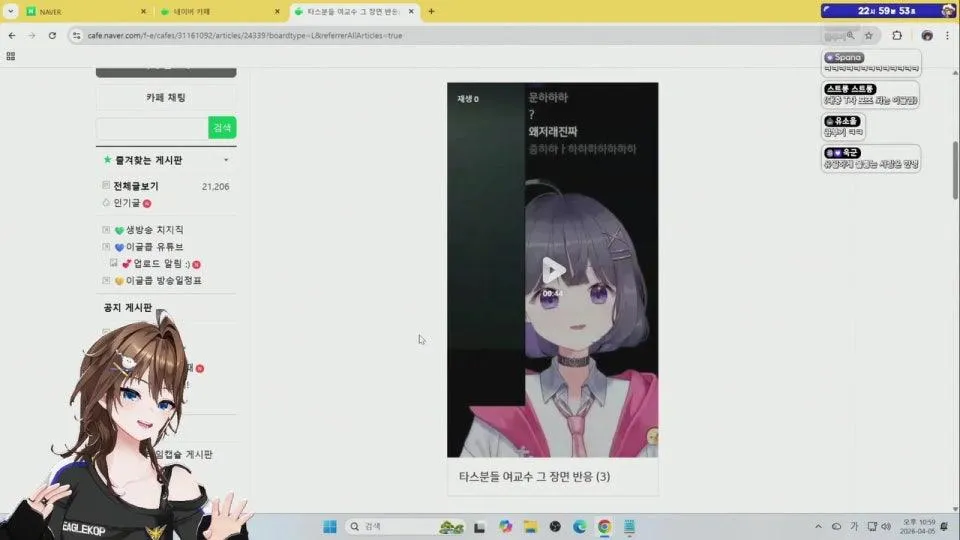Open the 이글콥 방송일정표 board
Image resolution: width=960 pixels, height=540 pixels.
[x=163, y=280]
